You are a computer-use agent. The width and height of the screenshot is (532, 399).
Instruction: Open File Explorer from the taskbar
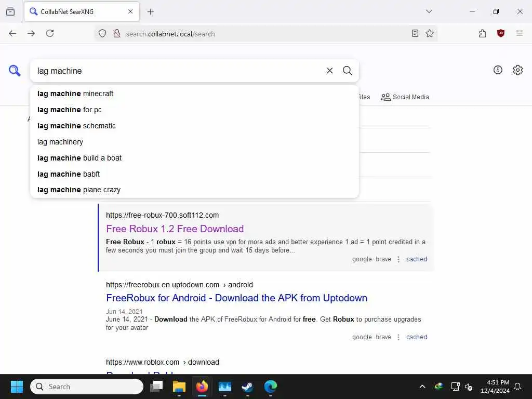179,387
